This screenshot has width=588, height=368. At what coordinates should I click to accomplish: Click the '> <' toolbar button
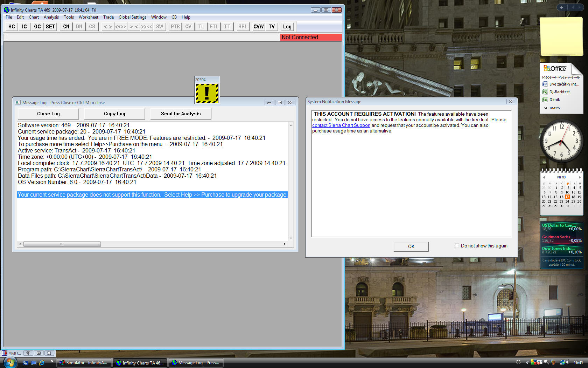134,27
